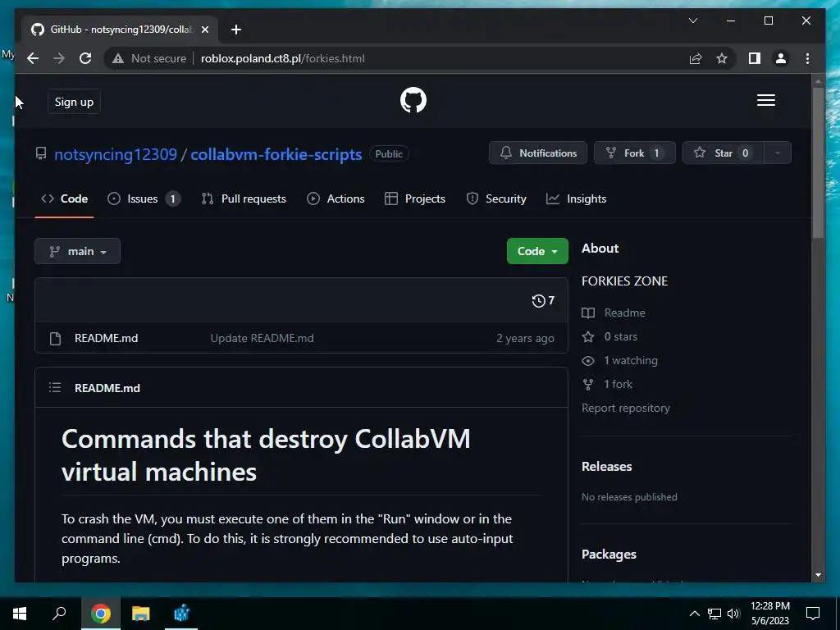Click the scrollbar down arrow
840x630 pixels.
coord(818,575)
